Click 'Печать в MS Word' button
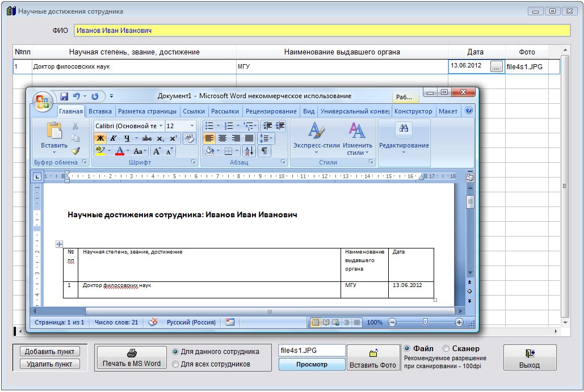Image resolution: width=584 pixels, height=392 pixels. pos(132,358)
